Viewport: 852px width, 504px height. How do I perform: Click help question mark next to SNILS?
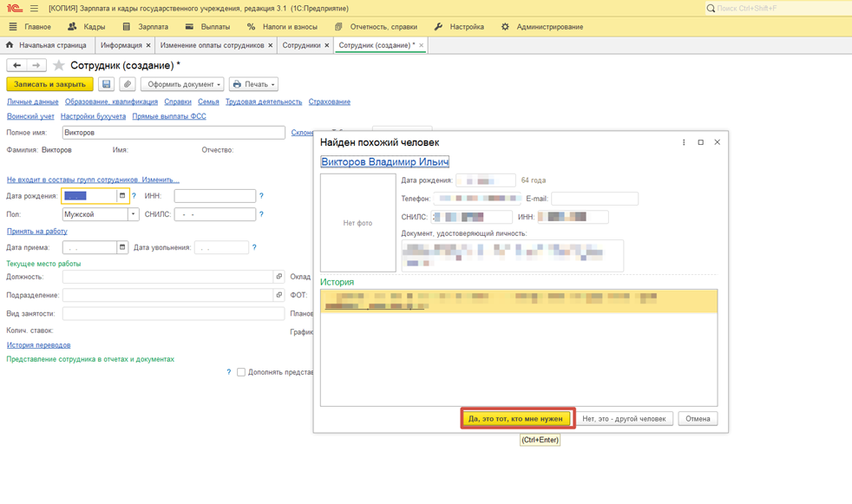coord(261,214)
